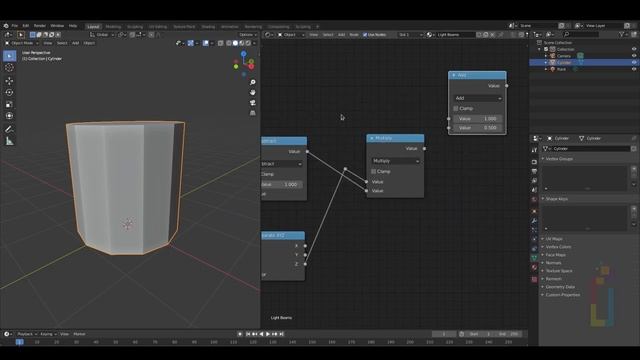The width and height of the screenshot is (640, 360).
Task: Switch perspective/orthographic grid icon
Action: (x=253, y=113)
